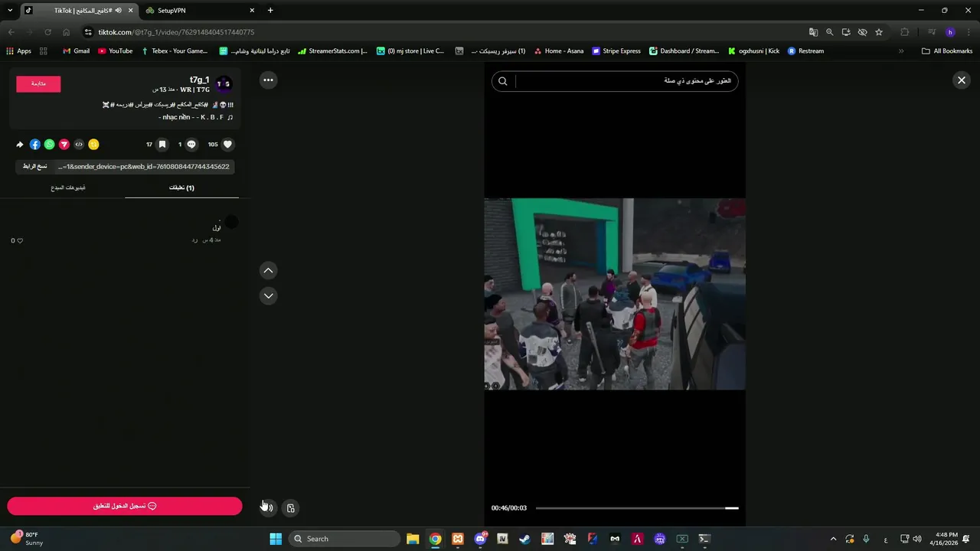Open comments via speech bubble icon
The image size is (980, 551).
pos(191,144)
